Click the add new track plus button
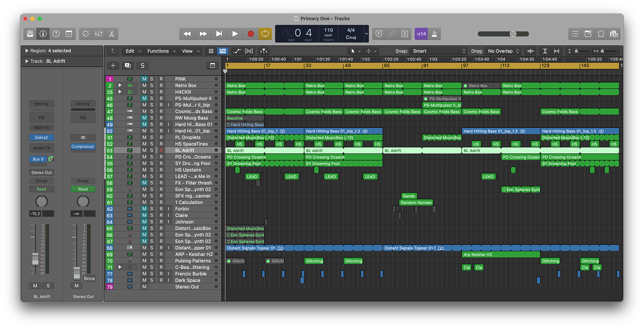This screenshot has height=329, width=644. pyautogui.click(x=113, y=66)
